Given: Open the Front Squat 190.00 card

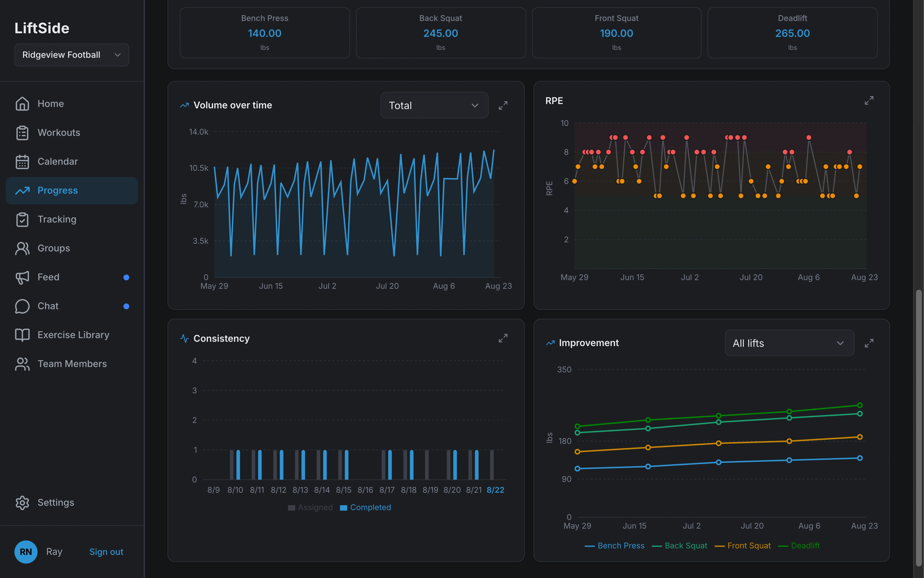Looking at the screenshot, I should 617,33.
